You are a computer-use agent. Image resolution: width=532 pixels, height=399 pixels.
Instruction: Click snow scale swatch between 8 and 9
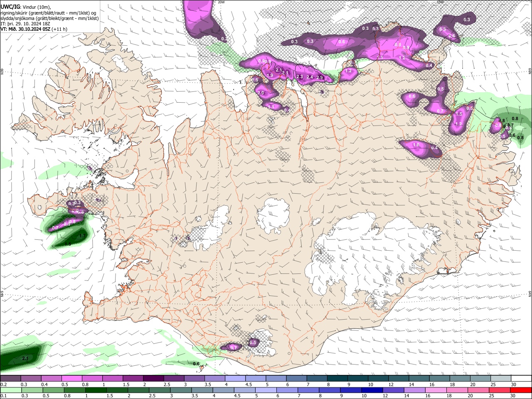(337, 378)
